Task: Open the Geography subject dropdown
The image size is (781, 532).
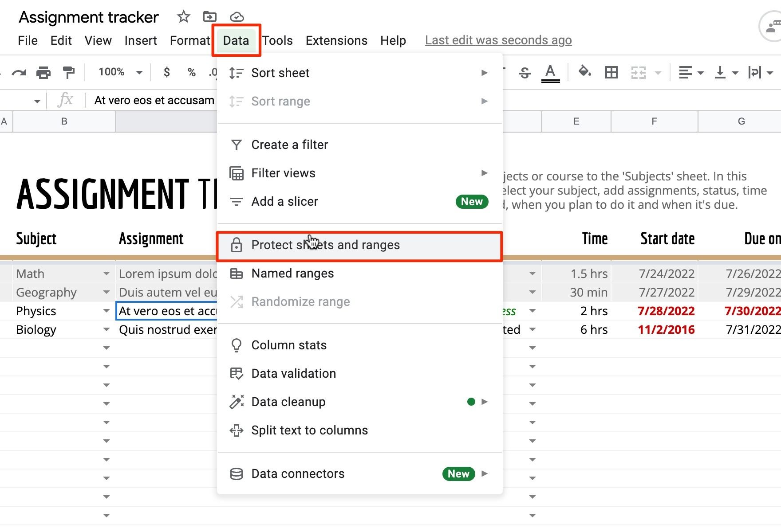Action: pos(106,292)
